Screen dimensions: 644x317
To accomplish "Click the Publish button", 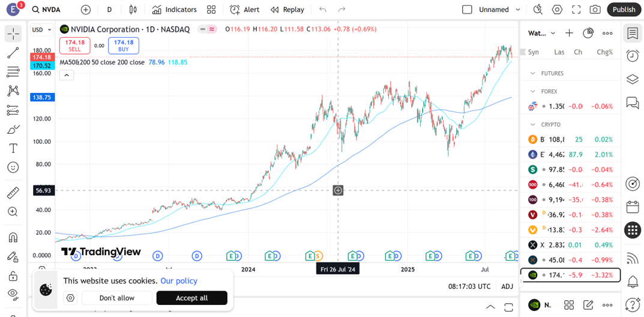I will point(624,10).
